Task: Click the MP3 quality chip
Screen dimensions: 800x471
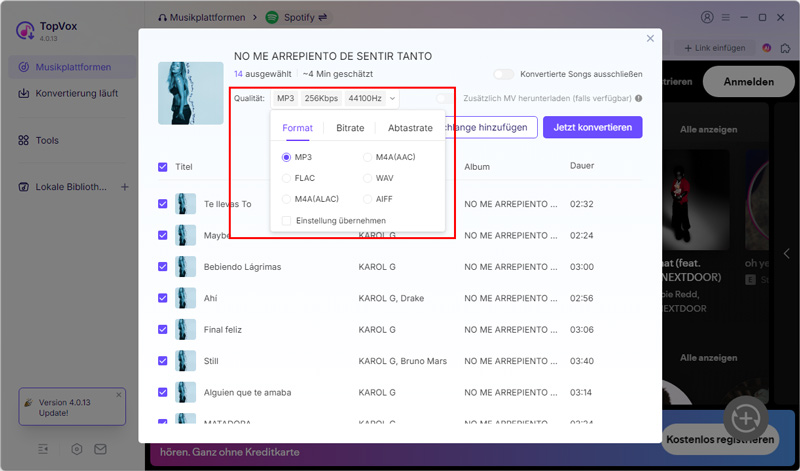Action: coord(286,98)
